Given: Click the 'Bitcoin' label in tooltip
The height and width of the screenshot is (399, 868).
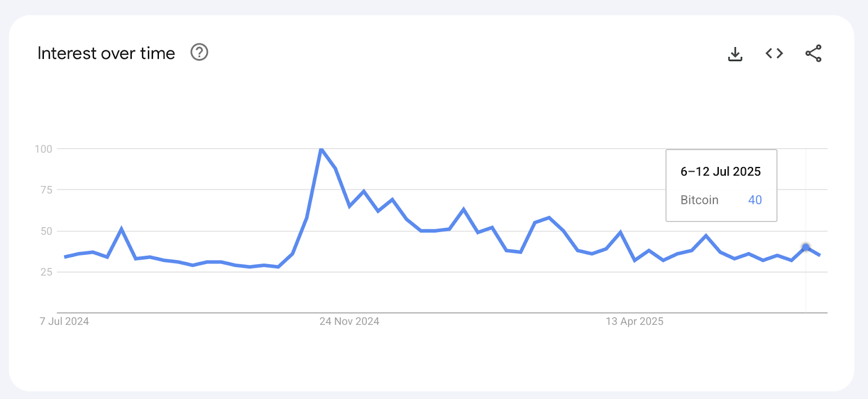Looking at the screenshot, I should [x=699, y=200].
